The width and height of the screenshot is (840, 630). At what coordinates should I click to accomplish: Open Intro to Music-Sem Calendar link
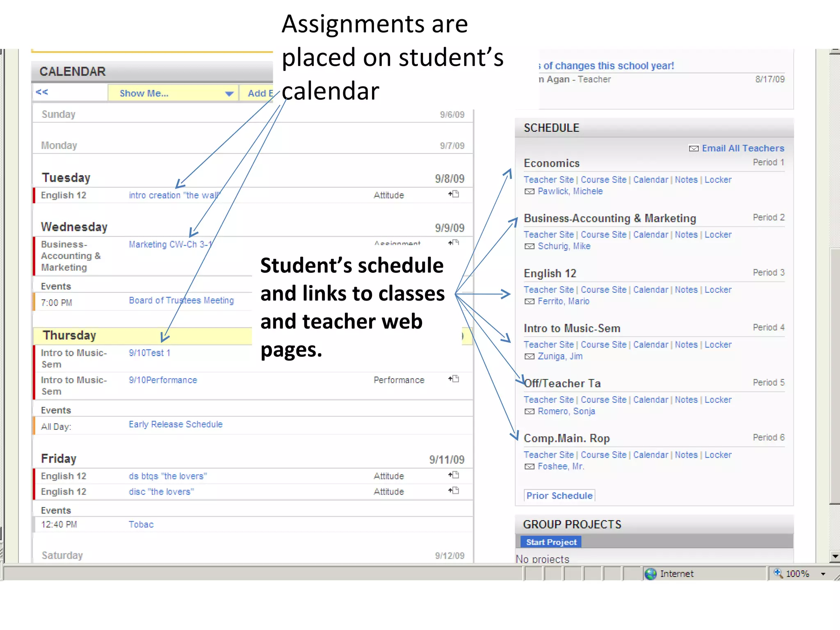651,345
